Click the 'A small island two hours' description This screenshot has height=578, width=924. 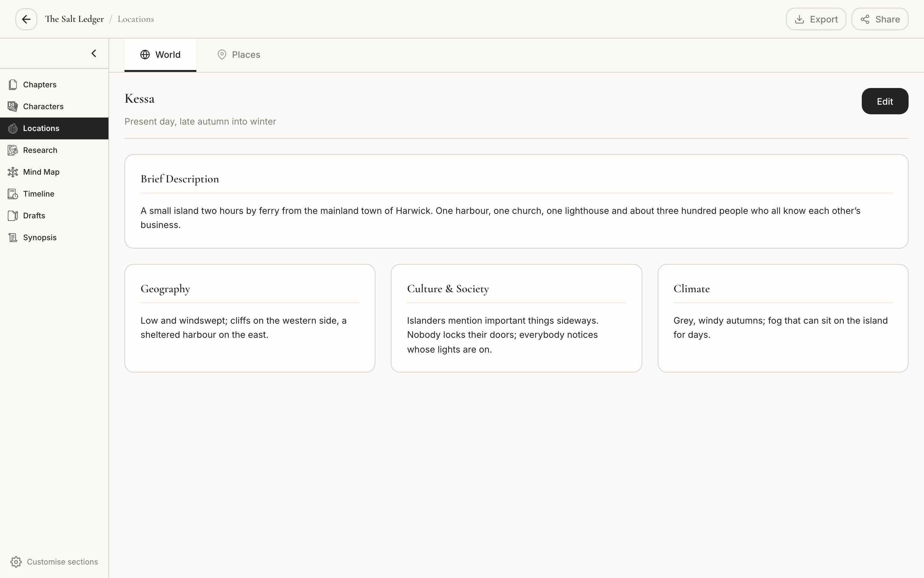pyautogui.click(x=500, y=218)
